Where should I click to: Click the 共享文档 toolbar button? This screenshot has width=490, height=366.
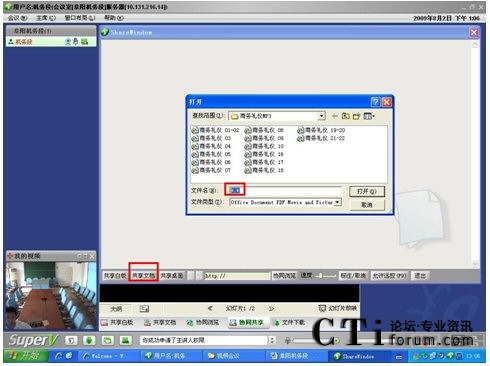point(144,276)
